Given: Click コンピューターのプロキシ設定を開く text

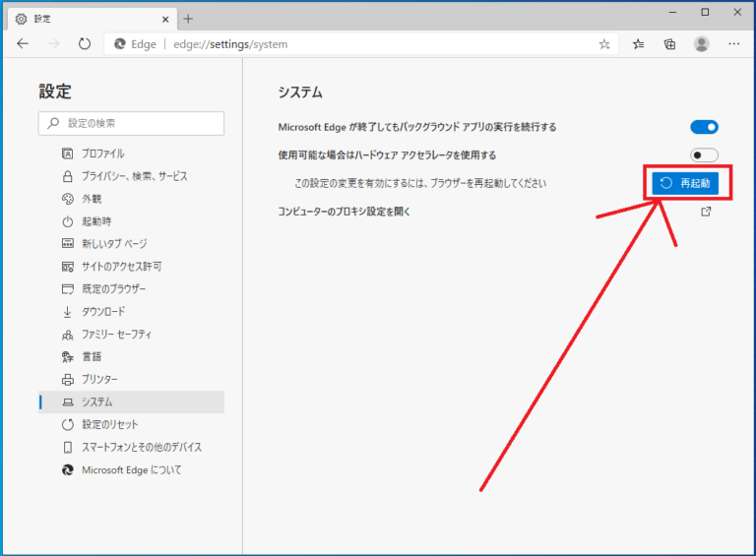Looking at the screenshot, I should [x=344, y=212].
